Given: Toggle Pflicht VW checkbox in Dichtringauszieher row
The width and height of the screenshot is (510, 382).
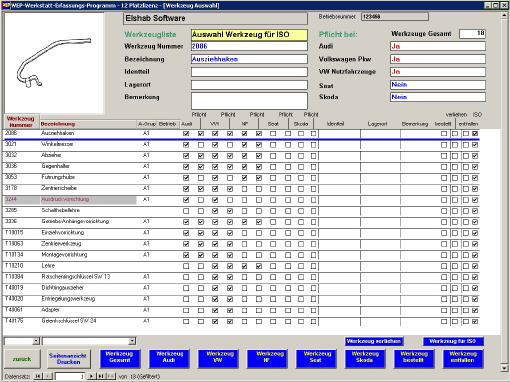Looking at the screenshot, I should 230,288.
